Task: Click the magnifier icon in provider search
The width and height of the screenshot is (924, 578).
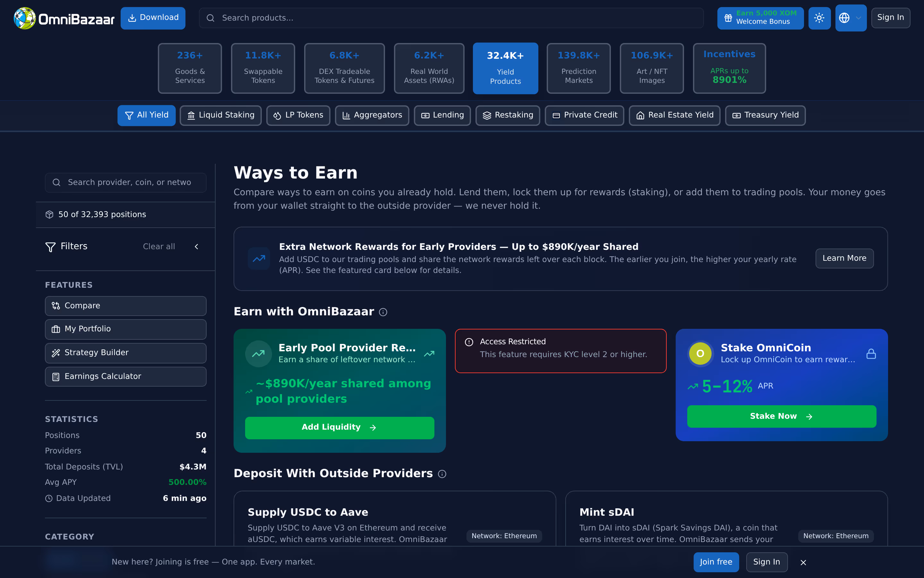Action: (x=56, y=182)
